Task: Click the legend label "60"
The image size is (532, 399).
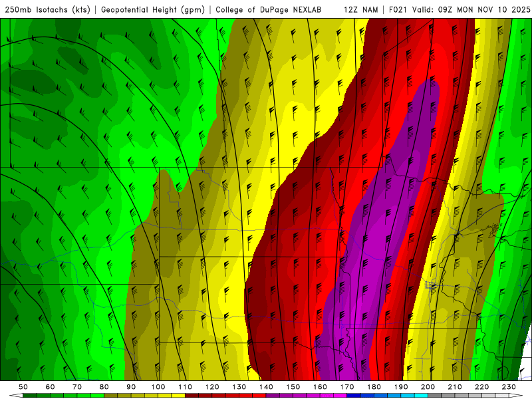Action: [x=51, y=387]
